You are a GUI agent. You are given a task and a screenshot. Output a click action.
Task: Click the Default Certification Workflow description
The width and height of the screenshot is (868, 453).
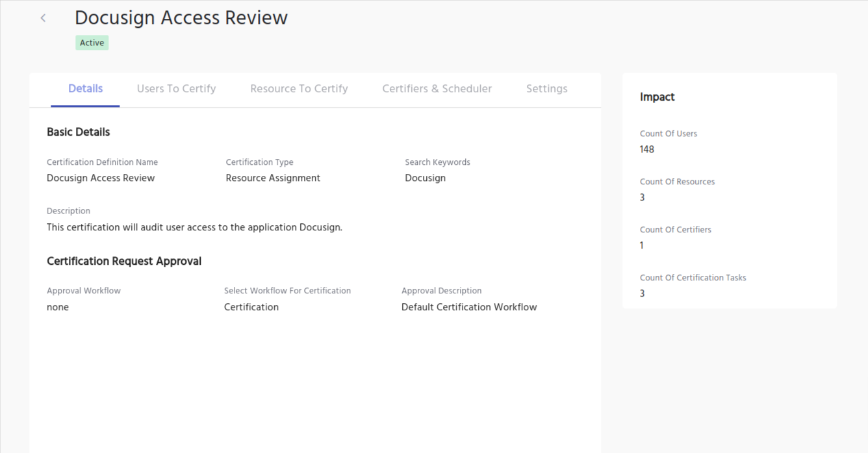click(x=469, y=307)
